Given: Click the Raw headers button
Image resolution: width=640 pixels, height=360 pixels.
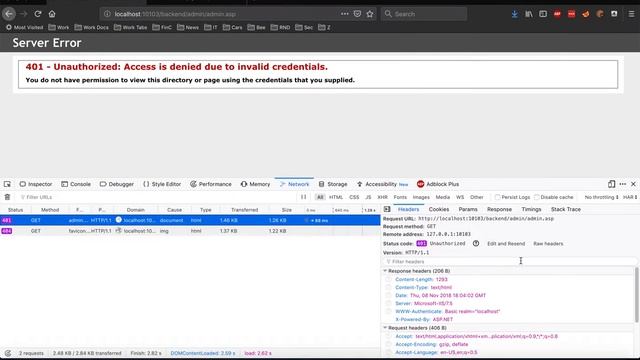Looking at the screenshot, I should pos(548,243).
